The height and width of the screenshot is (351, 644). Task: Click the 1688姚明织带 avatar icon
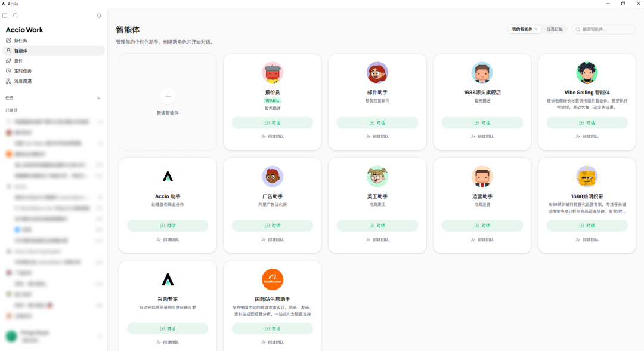coord(587,176)
